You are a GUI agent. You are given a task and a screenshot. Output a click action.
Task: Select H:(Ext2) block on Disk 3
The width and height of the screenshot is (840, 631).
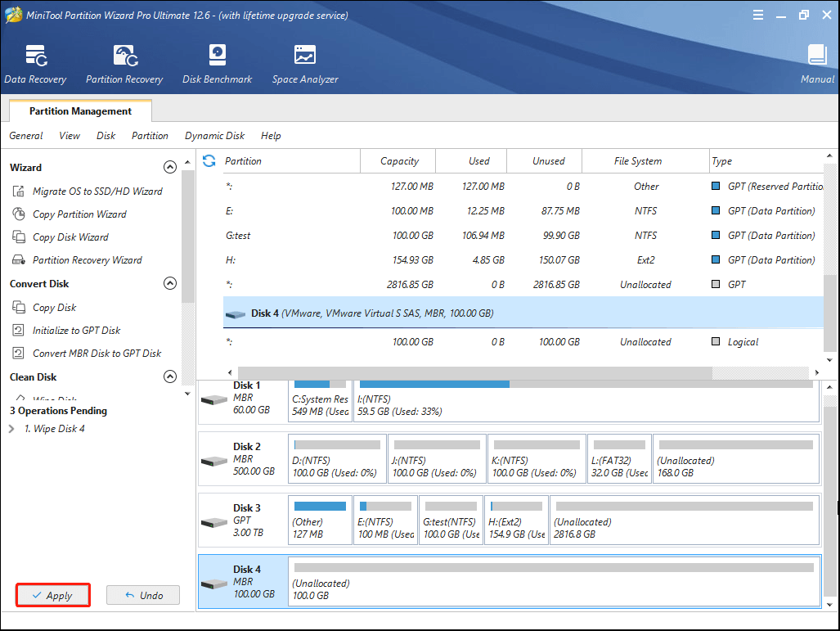pyautogui.click(x=516, y=520)
